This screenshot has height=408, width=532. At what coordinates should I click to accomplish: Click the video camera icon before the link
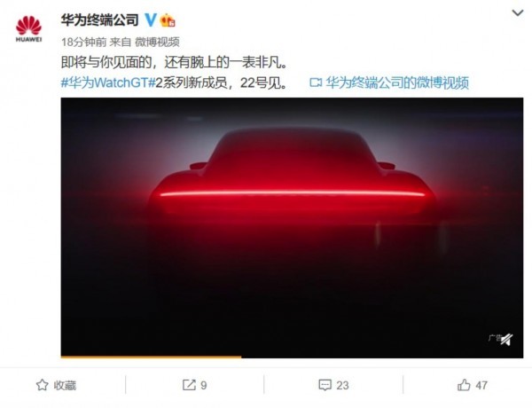point(316,82)
